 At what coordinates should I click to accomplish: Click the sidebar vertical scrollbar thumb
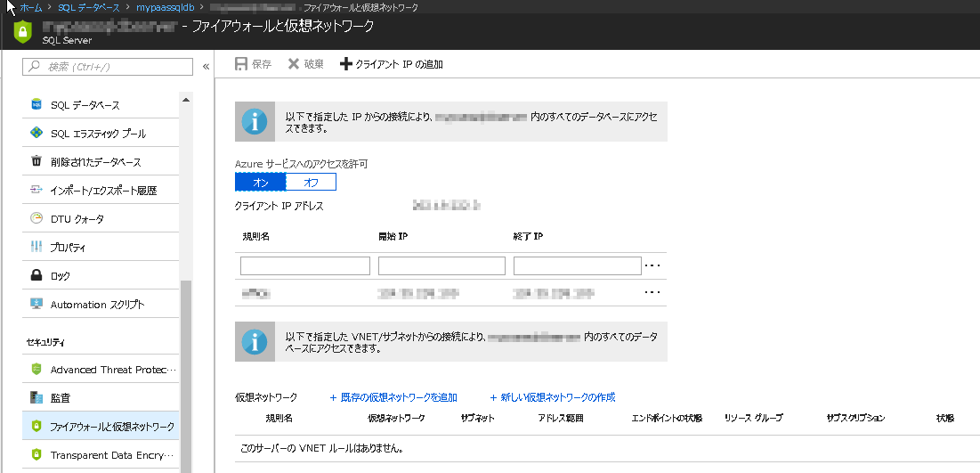click(x=185, y=374)
